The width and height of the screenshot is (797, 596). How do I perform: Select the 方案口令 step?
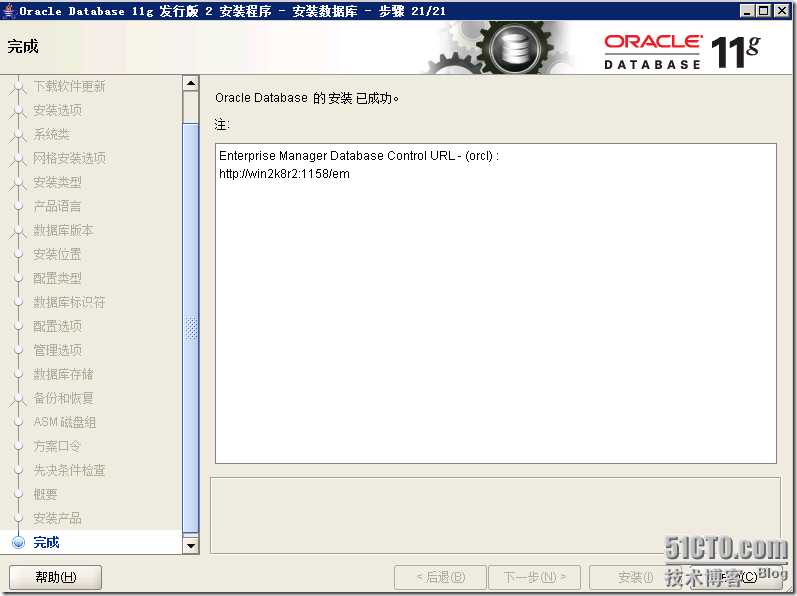click(57, 446)
